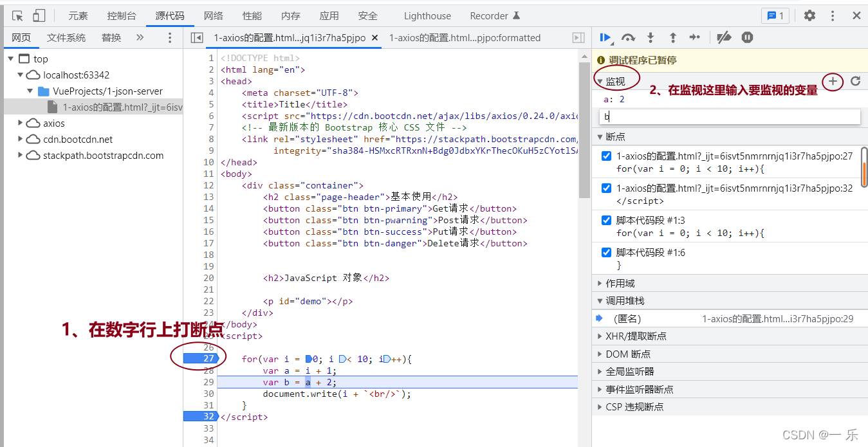
Task: Switch to the 文件系统 navigator tab
Action: tap(66, 38)
